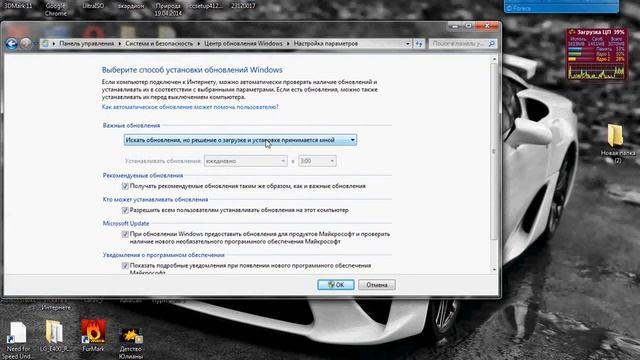Screen dimensions: 640x360
Task: Open the ежедневно schedule dropdown
Action: [x=245, y=161]
